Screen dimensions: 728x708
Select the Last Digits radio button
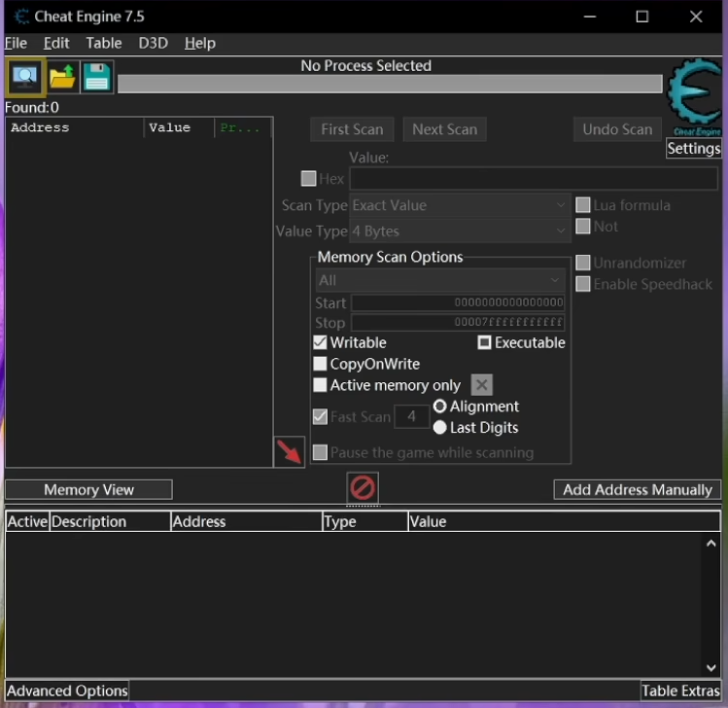[439, 427]
